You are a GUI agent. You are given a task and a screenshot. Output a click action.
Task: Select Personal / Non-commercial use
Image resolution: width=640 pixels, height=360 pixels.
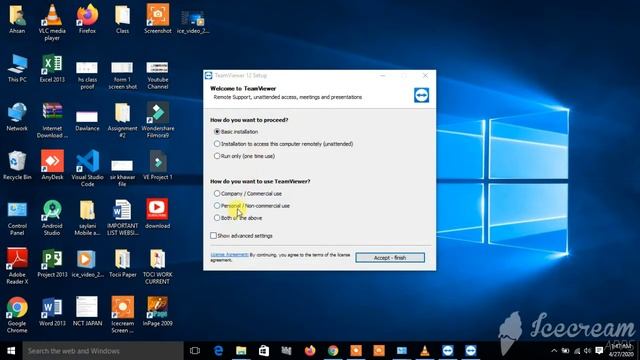[217, 206]
